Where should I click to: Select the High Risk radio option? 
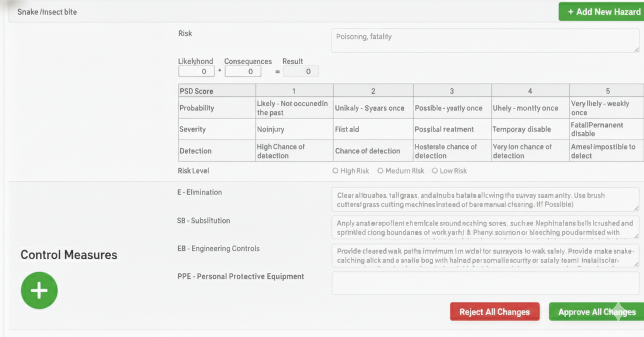point(335,171)
